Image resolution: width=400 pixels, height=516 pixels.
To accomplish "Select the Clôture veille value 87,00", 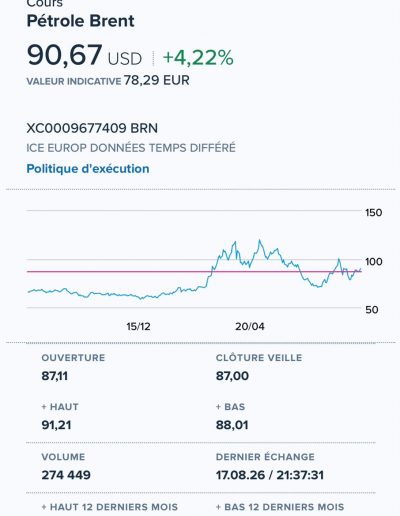I will coord(232,376).
